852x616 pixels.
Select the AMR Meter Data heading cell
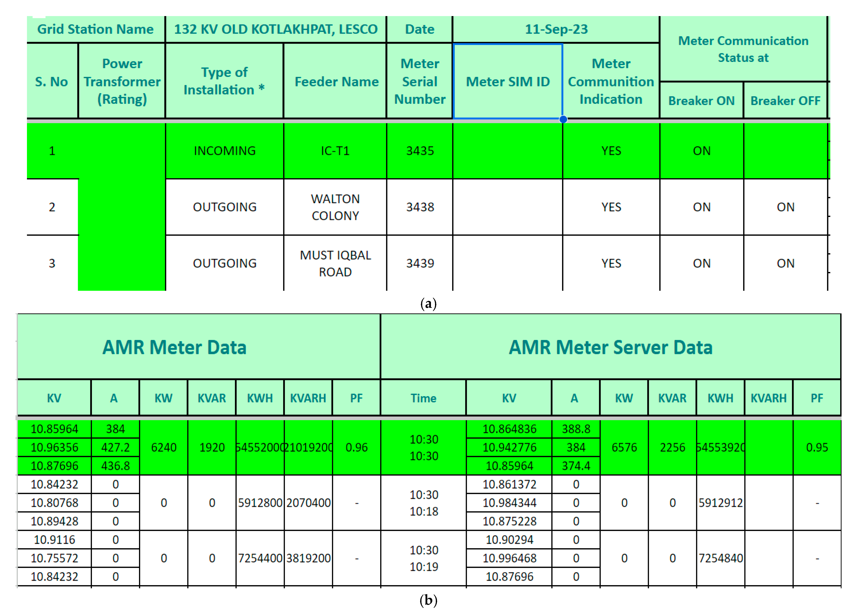(174, 347)
